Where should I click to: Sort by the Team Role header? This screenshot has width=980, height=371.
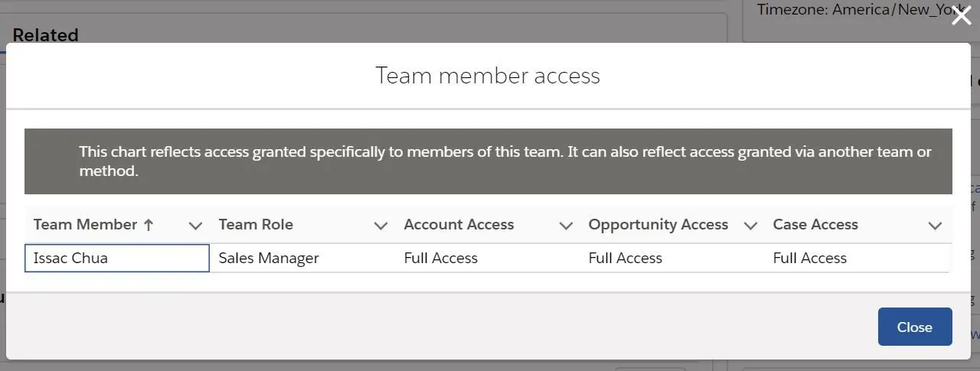256,225
